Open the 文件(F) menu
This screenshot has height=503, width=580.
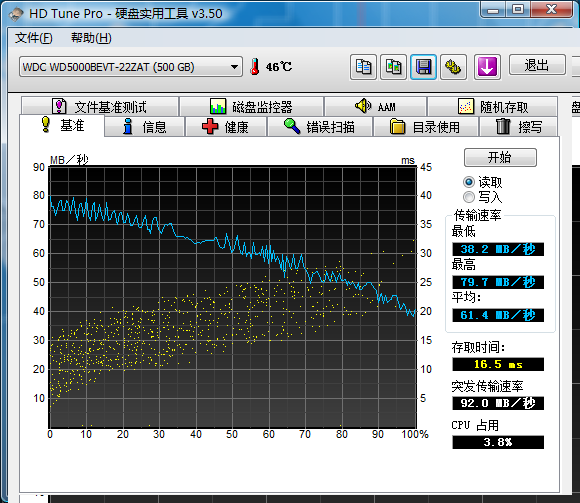(34, 38)
